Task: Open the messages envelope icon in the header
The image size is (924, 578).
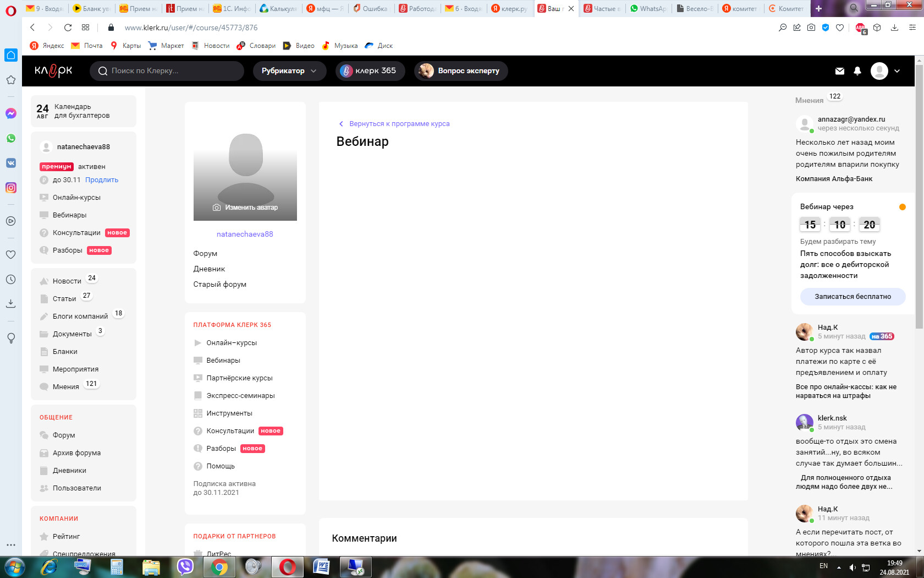Action: click(x=839, y=71)
